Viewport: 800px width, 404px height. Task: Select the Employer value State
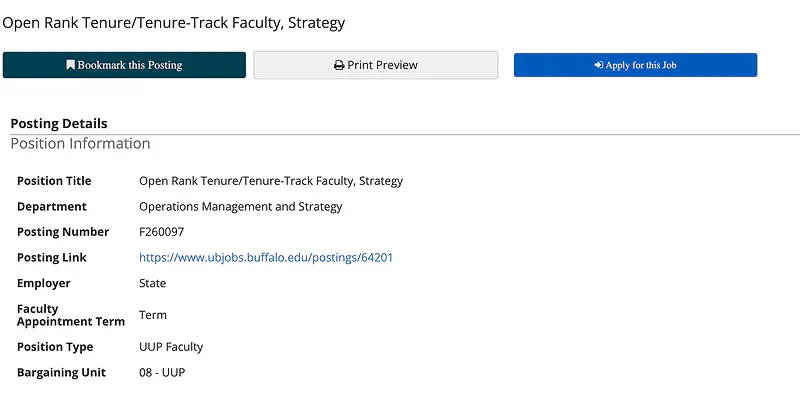[x=153, y=283]
